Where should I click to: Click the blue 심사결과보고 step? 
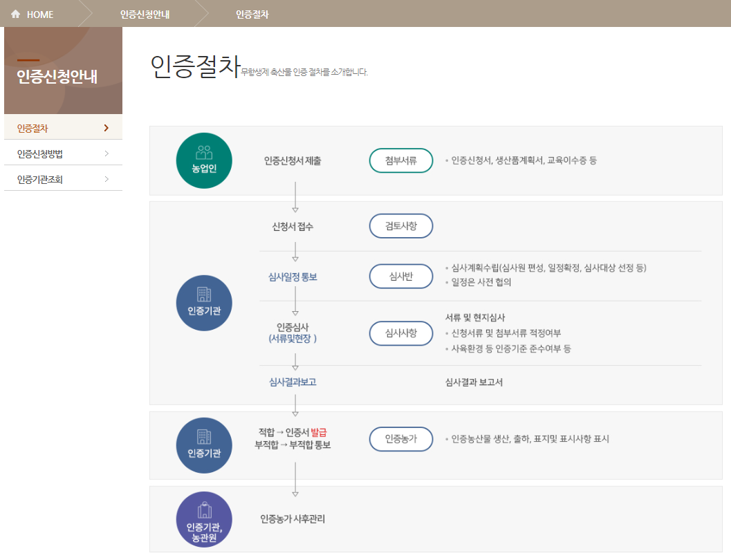[x=293, y=382]
